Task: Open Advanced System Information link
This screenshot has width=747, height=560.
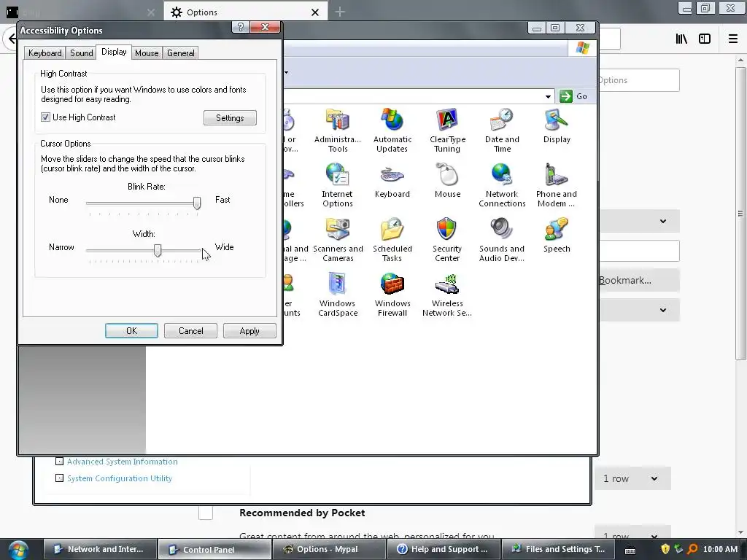Action: pyautogui.click(x=123, y=462)
